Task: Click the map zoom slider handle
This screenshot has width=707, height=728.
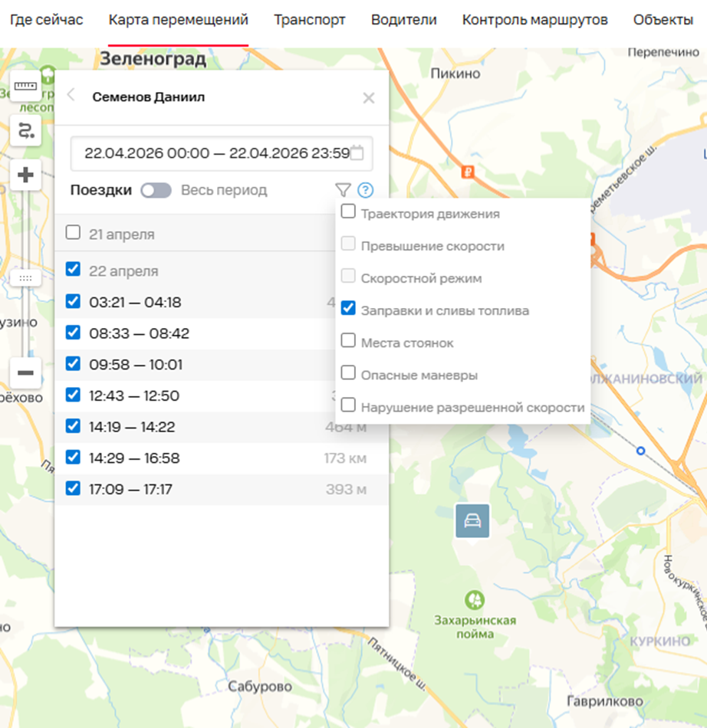Action: 25,277
